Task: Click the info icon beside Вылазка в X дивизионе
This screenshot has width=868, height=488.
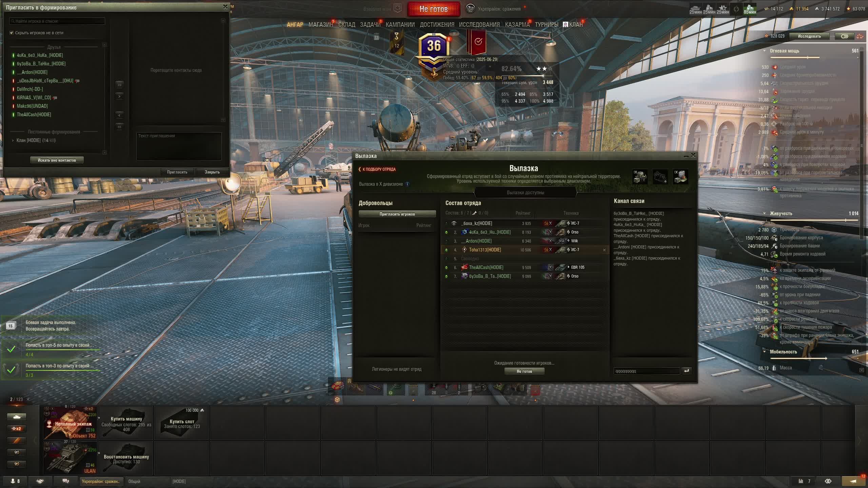Action: [408, 184]
